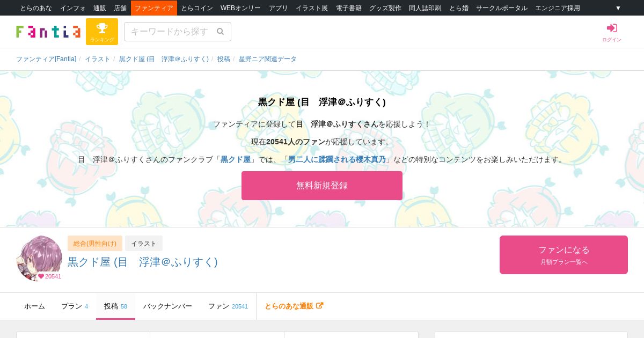Select the 投稿 58 tab
The image size is (644, 338).
tap(115, 306)
